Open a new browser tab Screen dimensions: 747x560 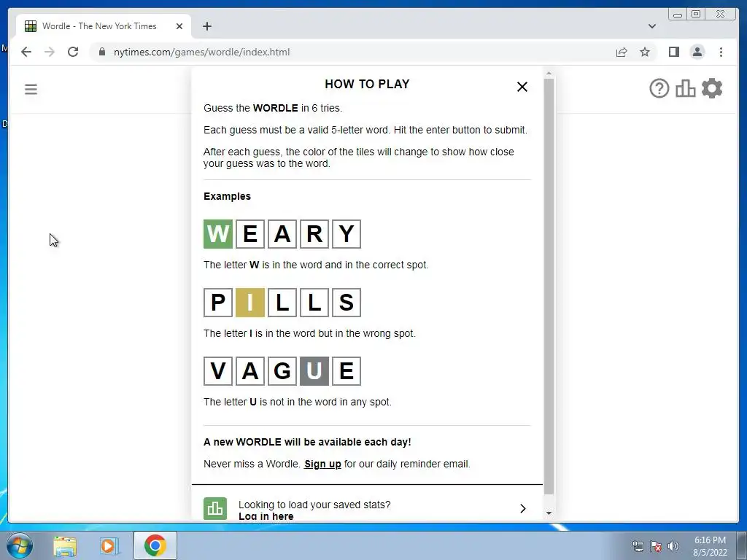tap(206, 26)
